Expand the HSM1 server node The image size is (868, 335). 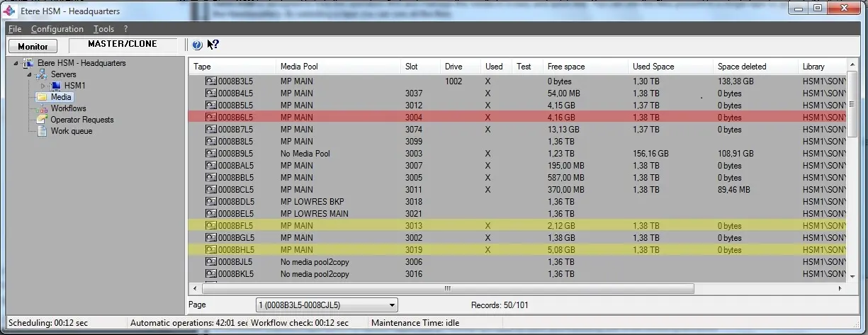43,86
